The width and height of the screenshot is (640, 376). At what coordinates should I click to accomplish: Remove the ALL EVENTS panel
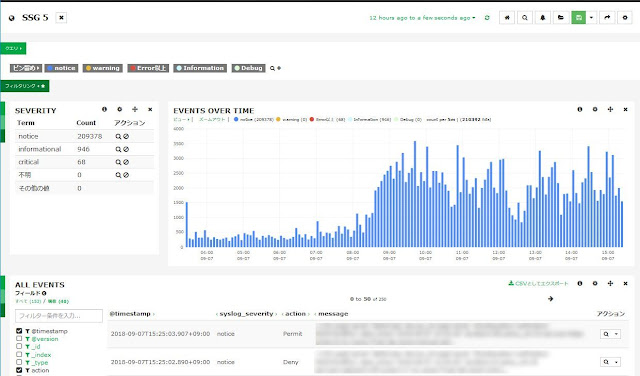pos(625,283)
